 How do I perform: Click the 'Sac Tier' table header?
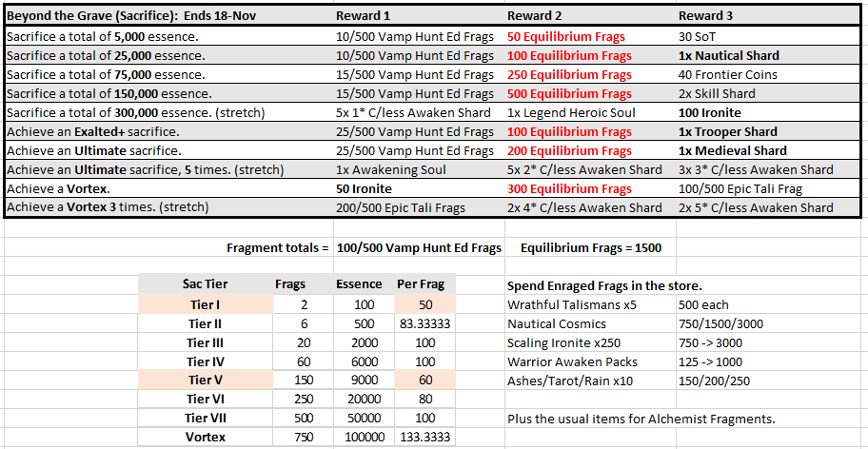click(205, 284)
